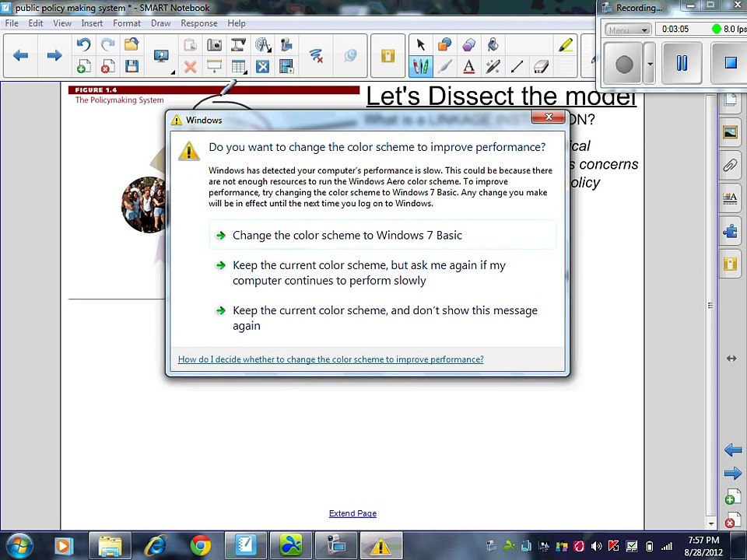Add a blank page from the top toolbar
747x560 pixels.
point(84,66)
